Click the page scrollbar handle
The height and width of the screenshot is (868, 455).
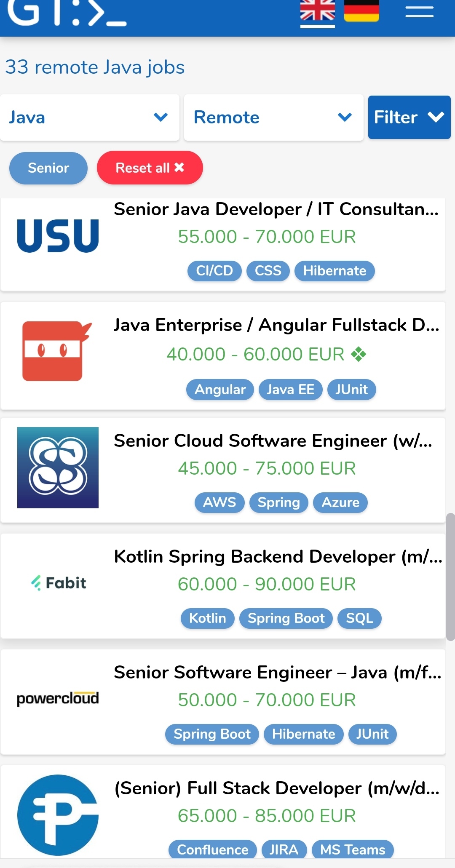[450, 576]
